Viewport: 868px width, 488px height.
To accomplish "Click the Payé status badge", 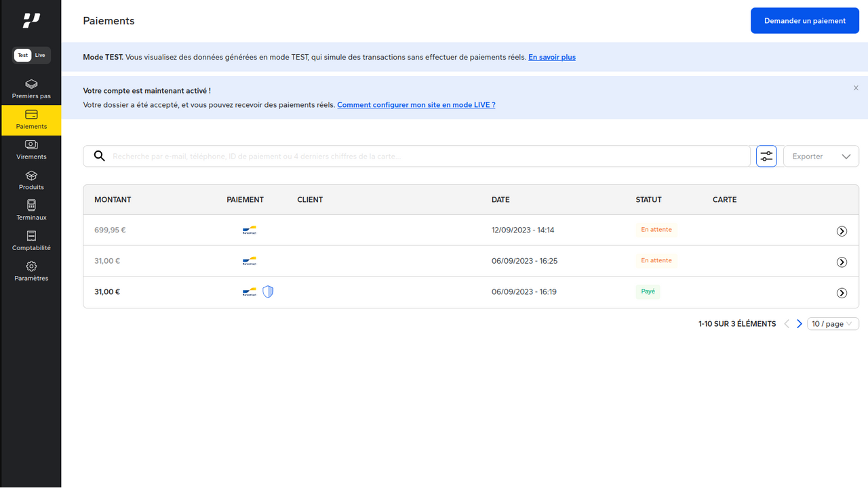I will coord(648,291).
